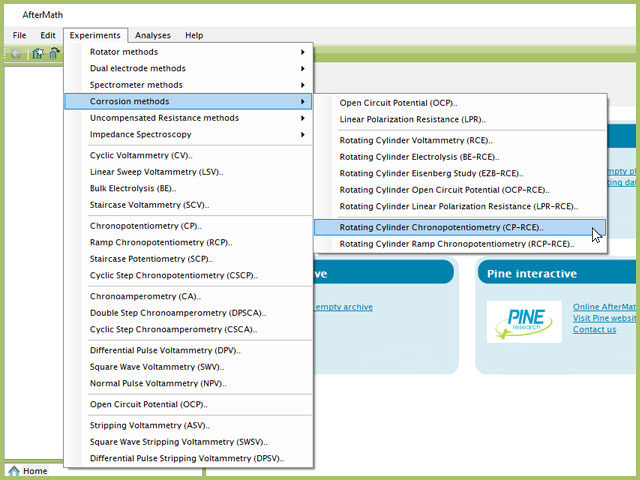Close the Experiments menu
The width and height of the screenshot is (640, 480).
point(95,35)
